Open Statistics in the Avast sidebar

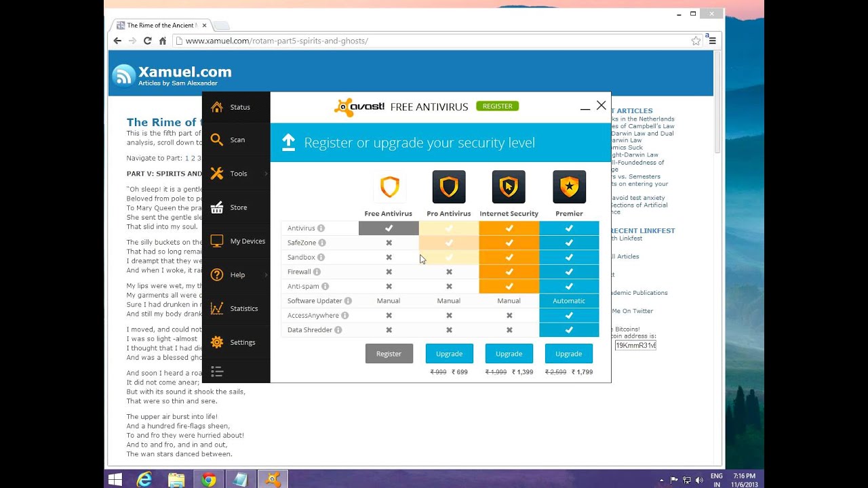click(236, 308)
